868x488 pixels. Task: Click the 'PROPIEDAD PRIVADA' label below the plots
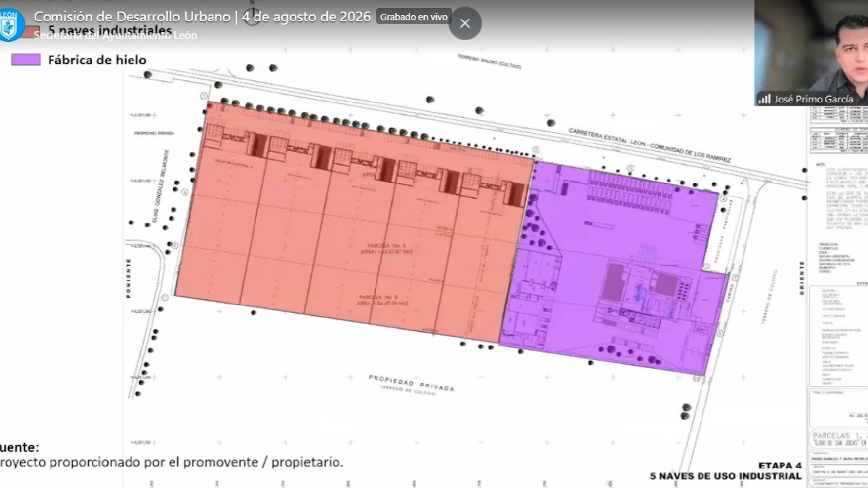[x=412, y=382]
